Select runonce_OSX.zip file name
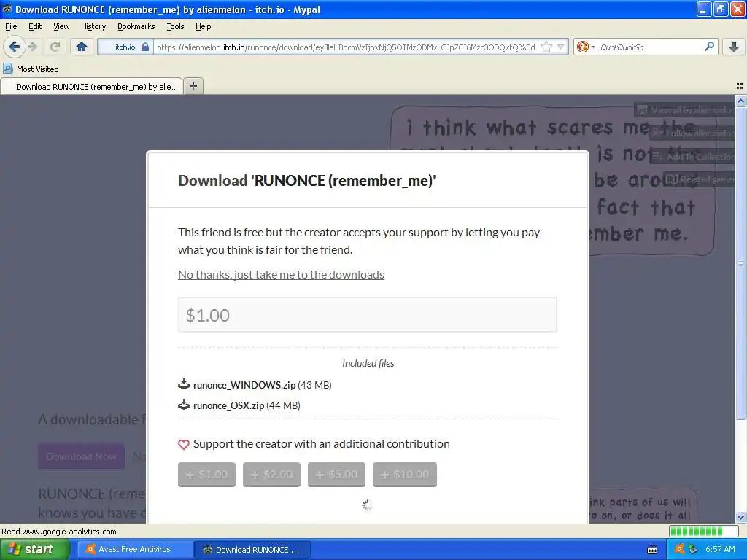Screen dimensions: 747x560 tap(228, 405)
